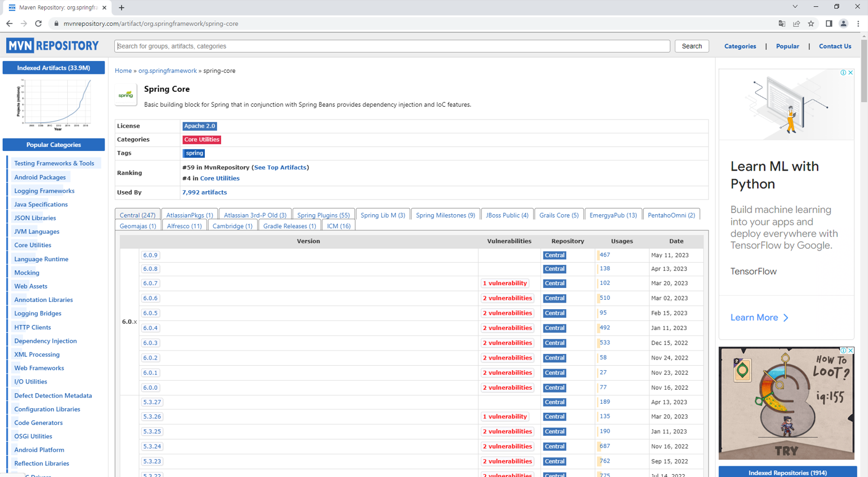This screenshot has height=477, width=868.
Task: Click the Spring logo image
Action: click(x=126, y=95)
